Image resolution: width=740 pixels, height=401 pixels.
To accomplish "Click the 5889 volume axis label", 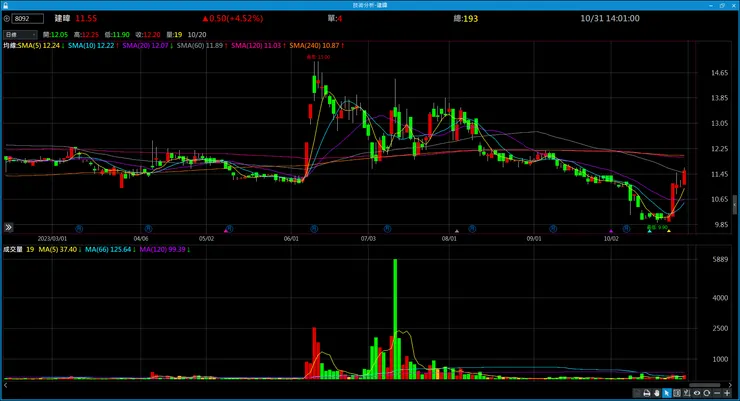I will (x=720, y=259).
